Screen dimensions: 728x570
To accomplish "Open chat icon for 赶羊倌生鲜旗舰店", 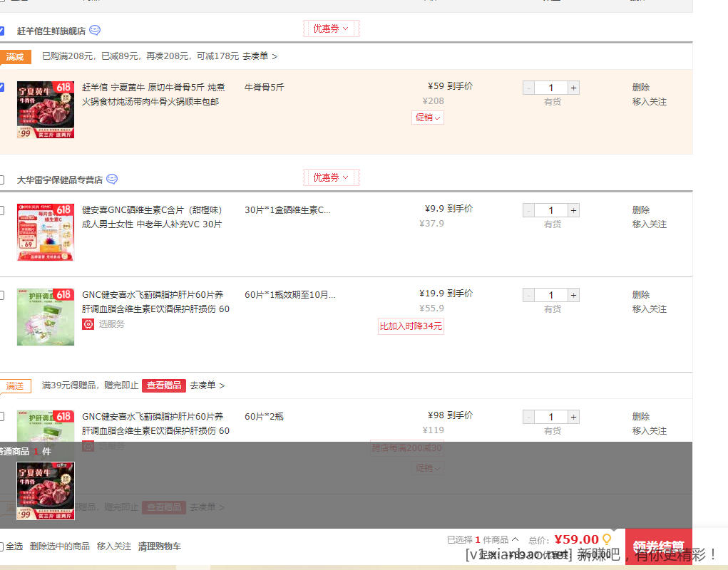I will point(95,30).
